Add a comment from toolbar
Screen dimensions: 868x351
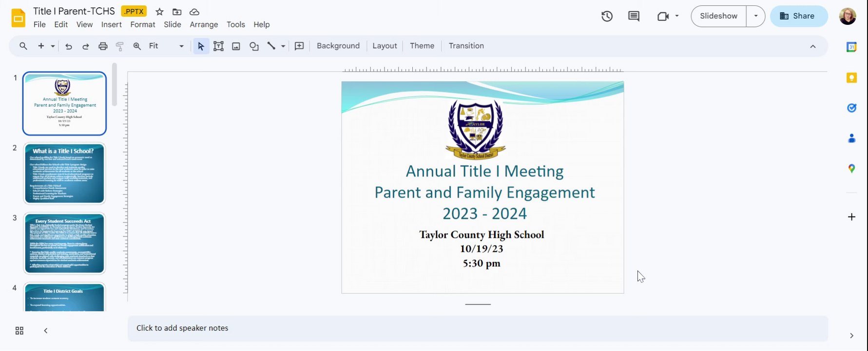pos(299,46)
